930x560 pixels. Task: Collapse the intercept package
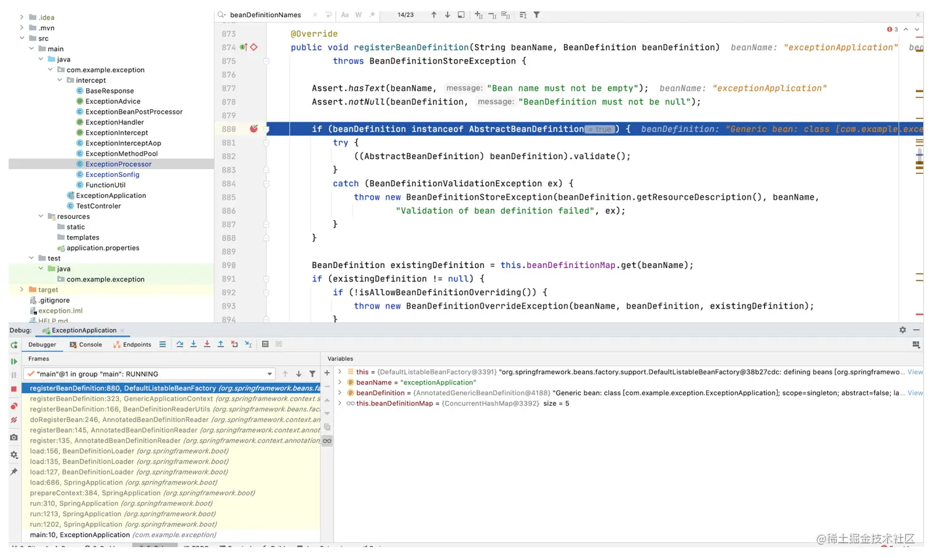tap(60, 80)
